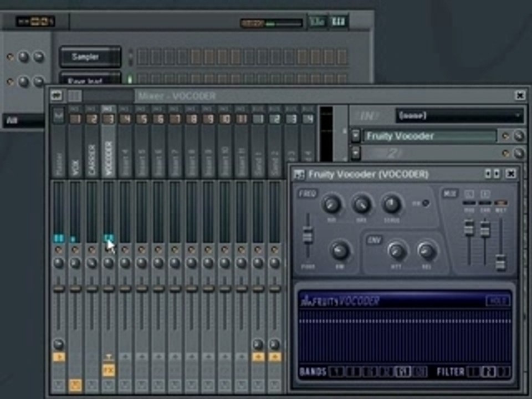Click the volume fader on the Send 2 track
This screenshot has height=399, width=532.
(x=274, y=289)
